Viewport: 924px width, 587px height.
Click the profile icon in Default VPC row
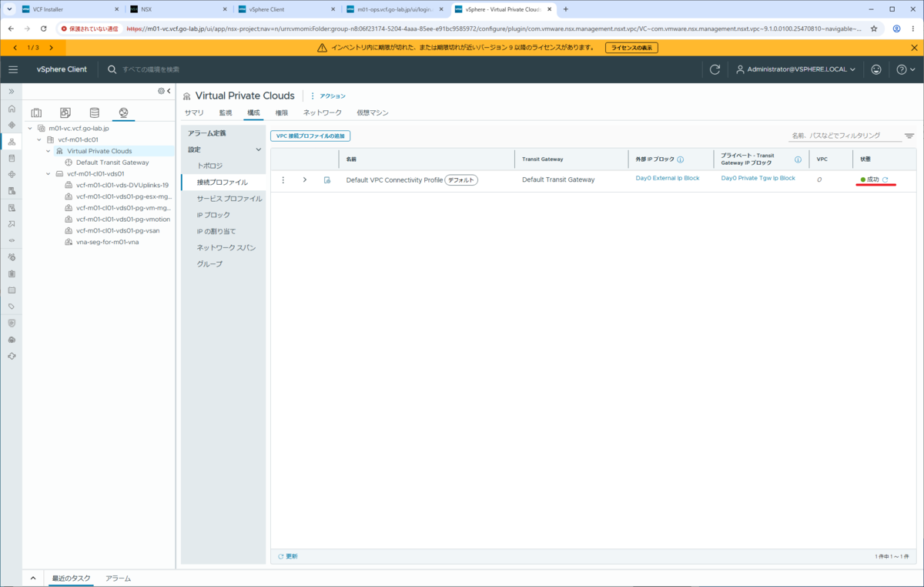(x=327, y=179)
